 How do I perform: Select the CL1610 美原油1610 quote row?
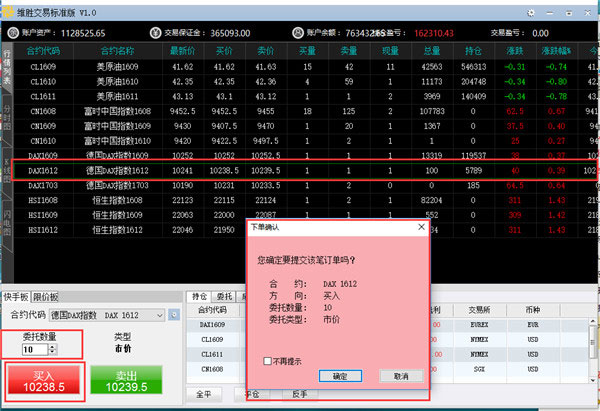(305, 82)
